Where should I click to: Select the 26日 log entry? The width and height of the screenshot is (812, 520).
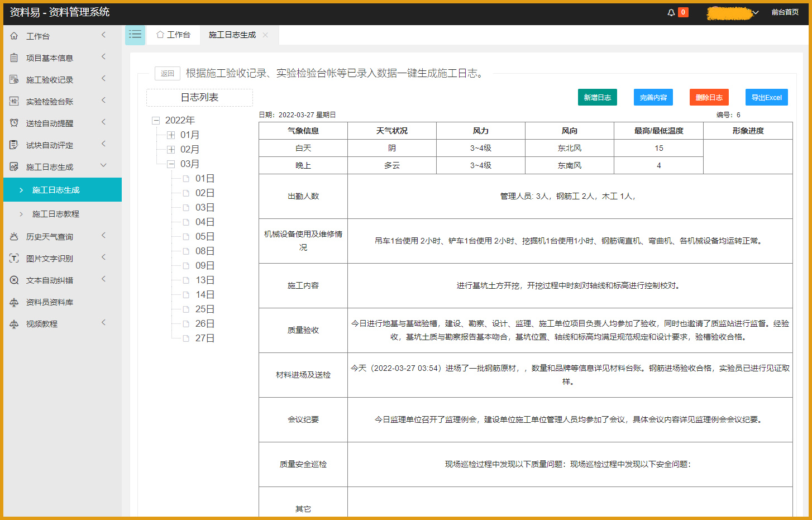(x=204, y=324)
